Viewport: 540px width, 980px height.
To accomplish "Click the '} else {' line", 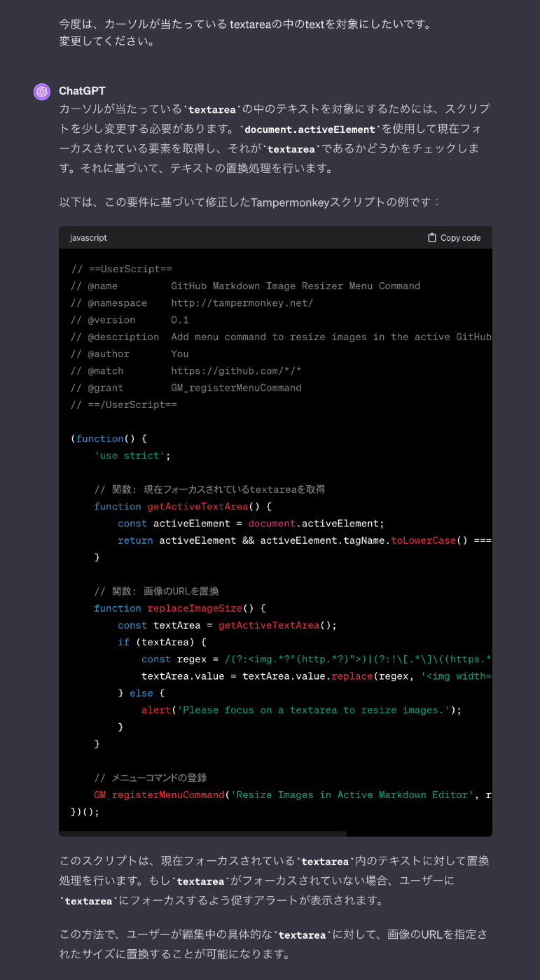I will [x=141, y=693].
